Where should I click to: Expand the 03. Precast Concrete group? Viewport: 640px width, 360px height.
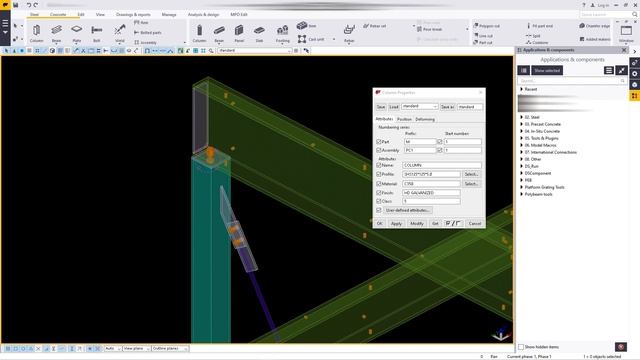pyautogui.click(x=521, y=124)
